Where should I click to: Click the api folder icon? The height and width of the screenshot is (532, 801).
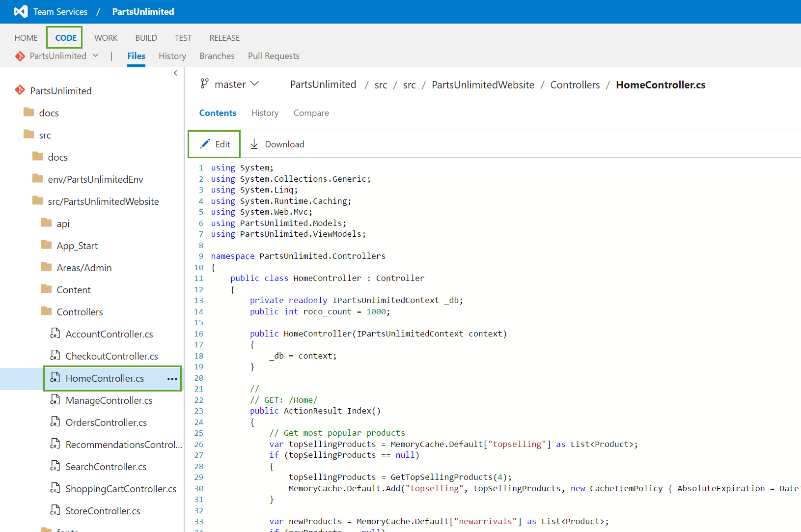[x=47, y=223]
